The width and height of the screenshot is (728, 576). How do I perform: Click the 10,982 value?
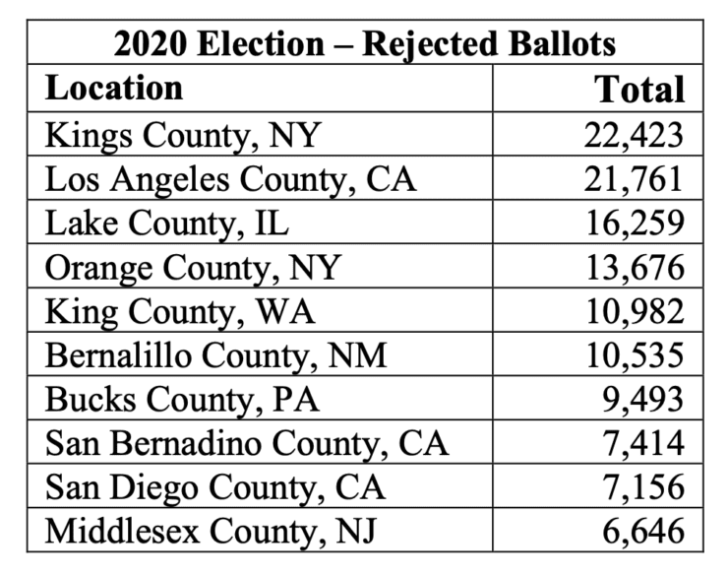(636, 311)
